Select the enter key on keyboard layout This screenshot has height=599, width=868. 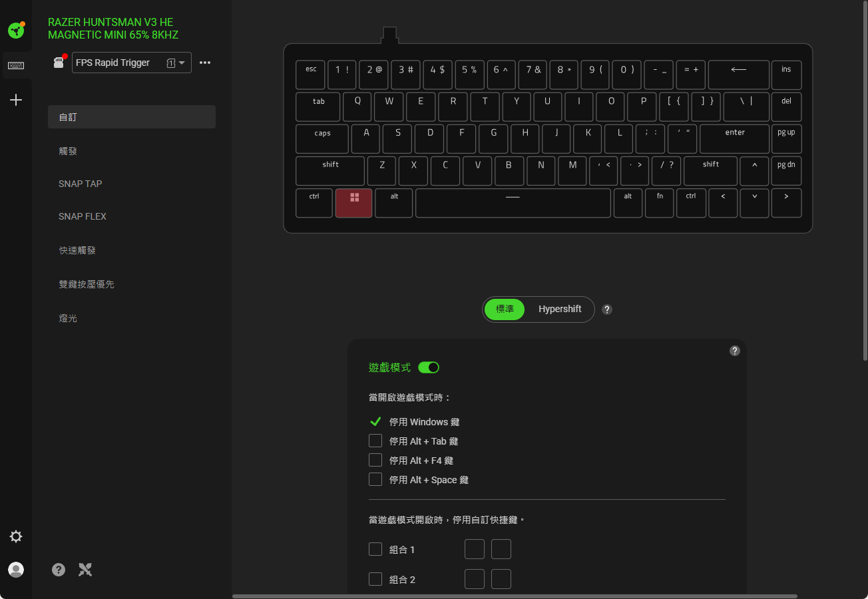click(735, 139)
